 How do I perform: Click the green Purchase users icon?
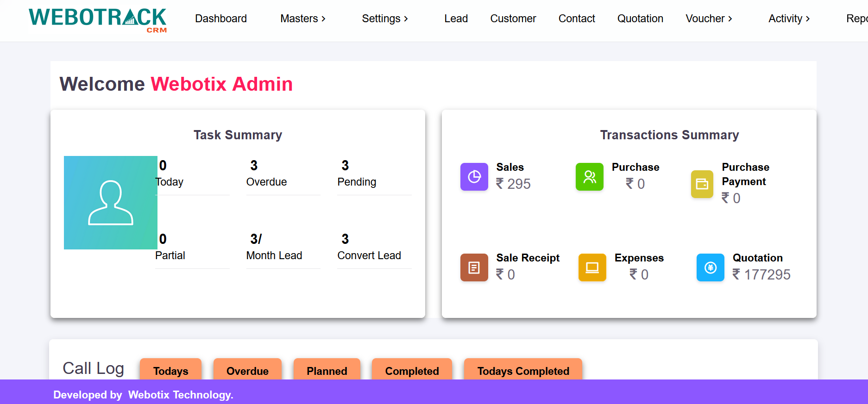coord(589,177)
